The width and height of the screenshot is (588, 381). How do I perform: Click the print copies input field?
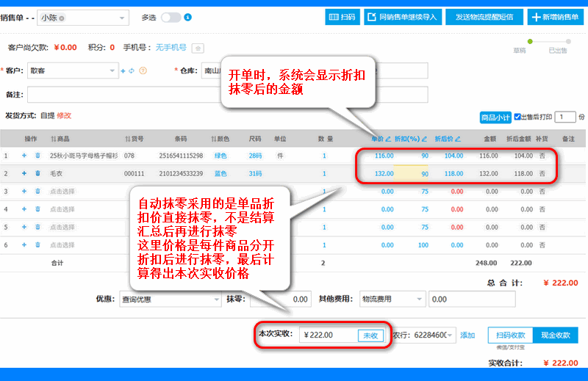[565, 117]
